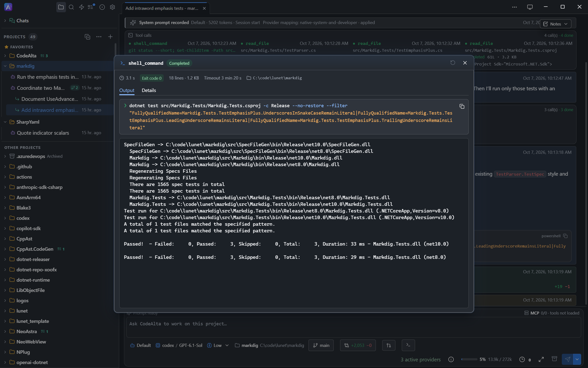Open the Low reasoning effort dropdown
Image resolution: width=588 pixels, height=368 pixels.
pyautogui.click(x=218, y=345)
